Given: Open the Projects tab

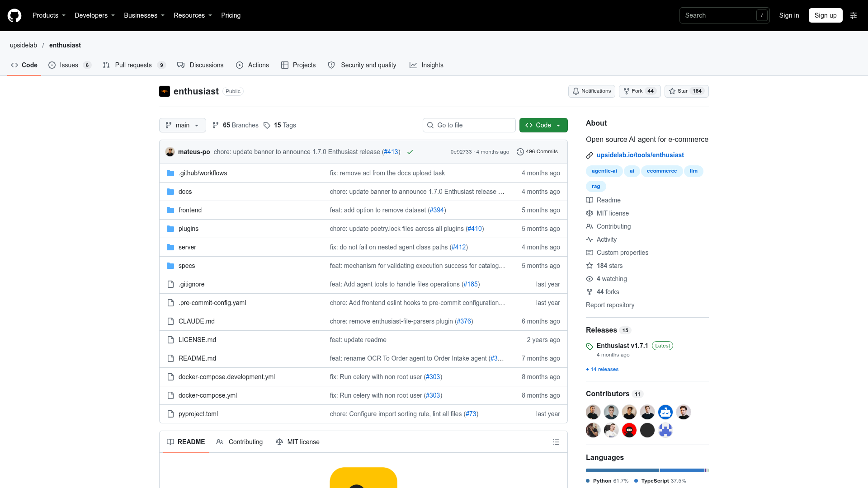Looking at the screenshot, I should [298, 65].
